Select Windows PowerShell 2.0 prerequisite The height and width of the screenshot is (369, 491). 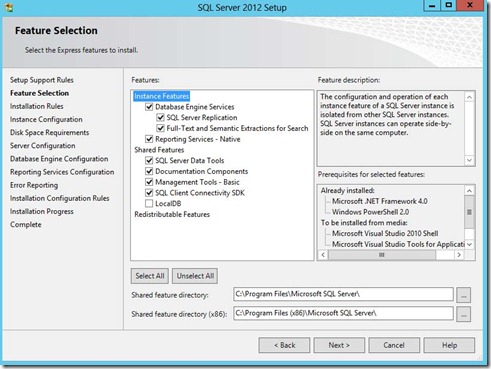coord(370,212)
